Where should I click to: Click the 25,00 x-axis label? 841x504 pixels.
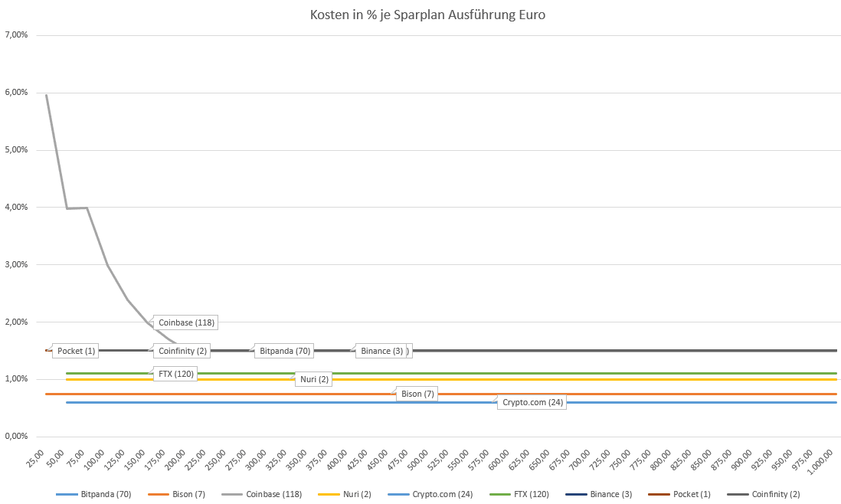[x=37, y=458]
